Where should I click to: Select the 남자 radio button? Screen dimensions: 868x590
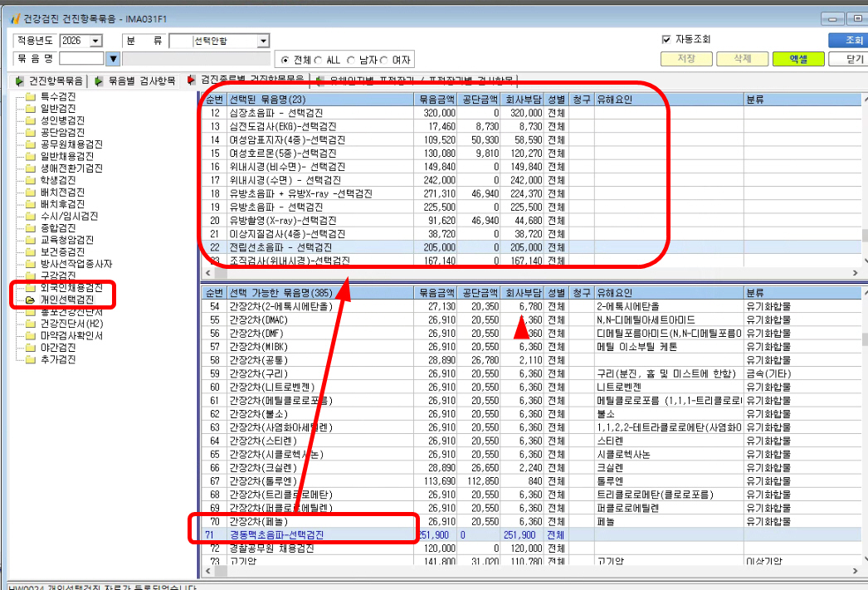[351, 60]
